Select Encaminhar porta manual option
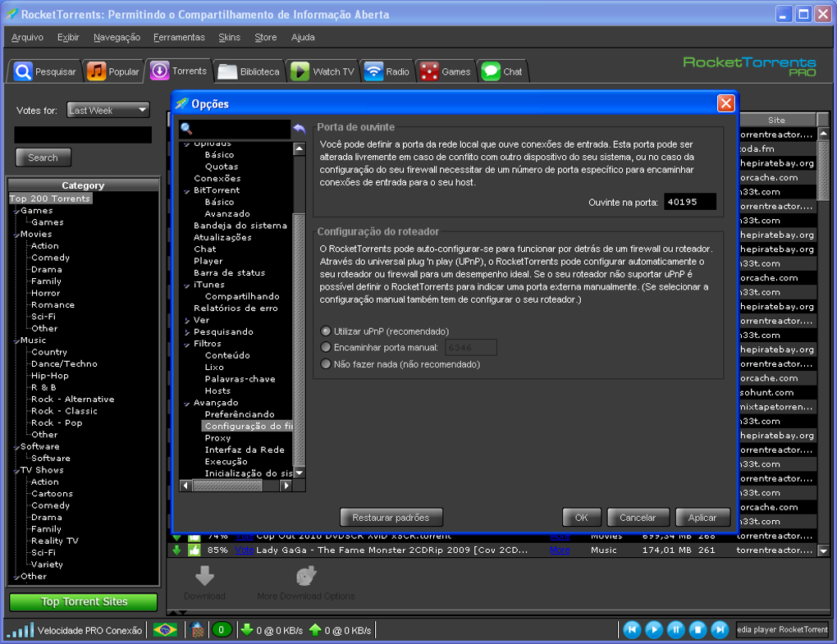 pos(325,347)
